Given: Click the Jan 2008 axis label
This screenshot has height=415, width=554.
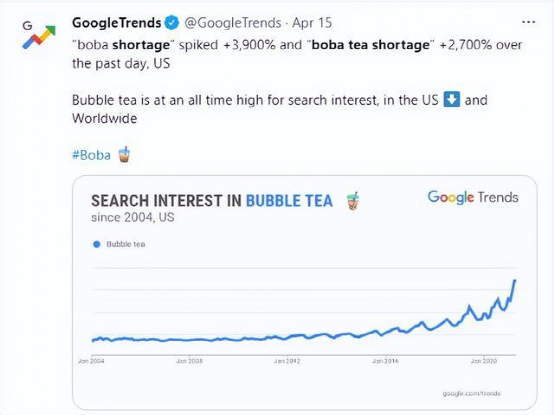Looking at the screenshot, I should pos(189,361).
